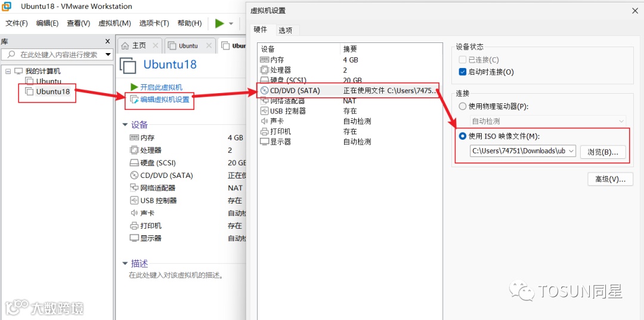Close the 主页 tab

(x=155, y=45)
